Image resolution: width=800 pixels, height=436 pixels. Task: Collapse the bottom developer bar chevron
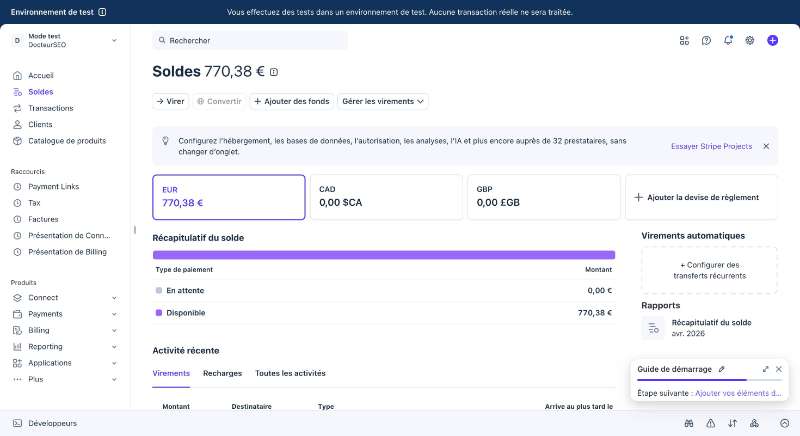coord(785,423)
